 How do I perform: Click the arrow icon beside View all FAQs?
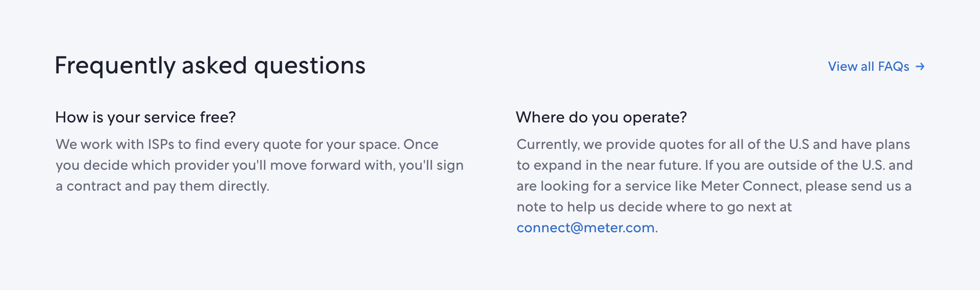point(920,66)
